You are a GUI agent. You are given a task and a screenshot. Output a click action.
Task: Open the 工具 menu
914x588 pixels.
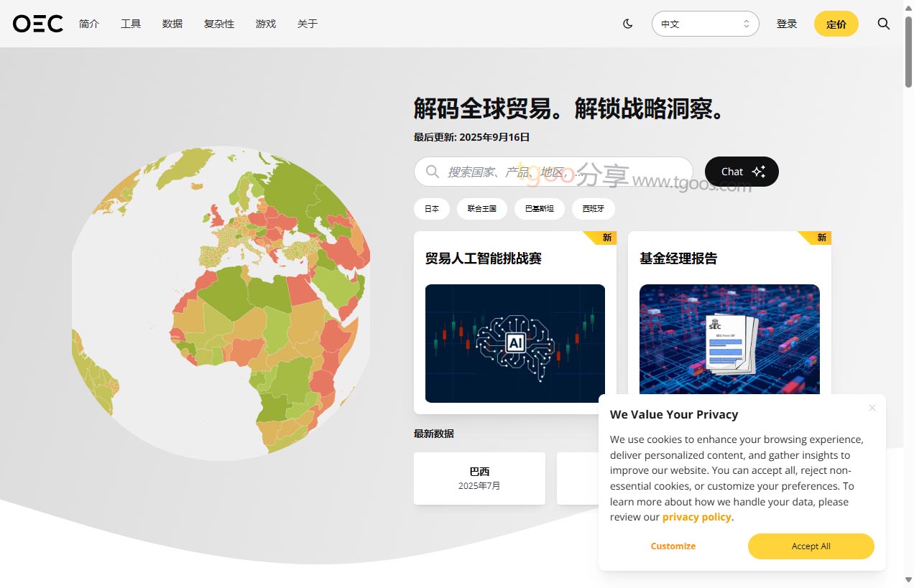pos(131,24)
